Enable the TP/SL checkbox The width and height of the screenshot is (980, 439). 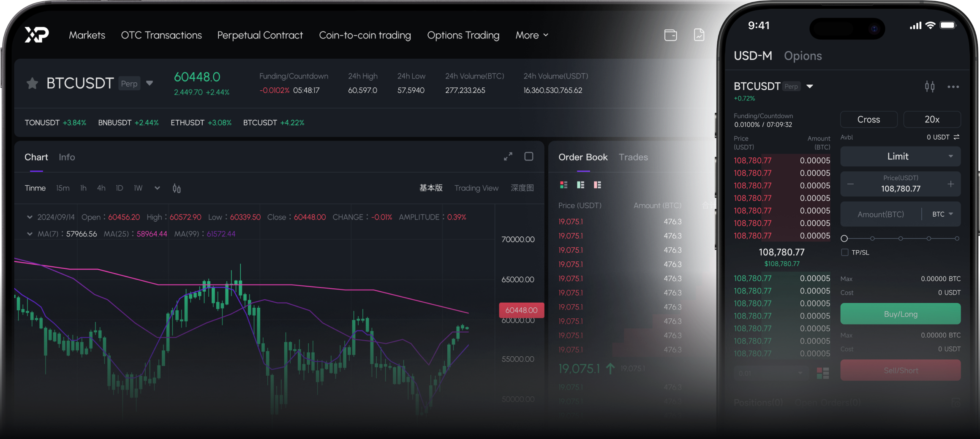coord(845,252)
